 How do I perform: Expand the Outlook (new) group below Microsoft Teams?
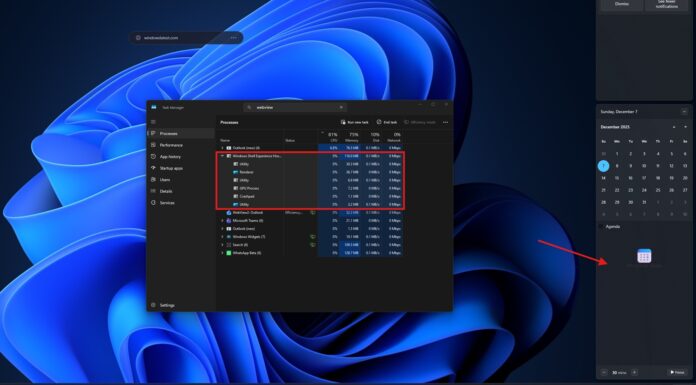coord(222,229)
